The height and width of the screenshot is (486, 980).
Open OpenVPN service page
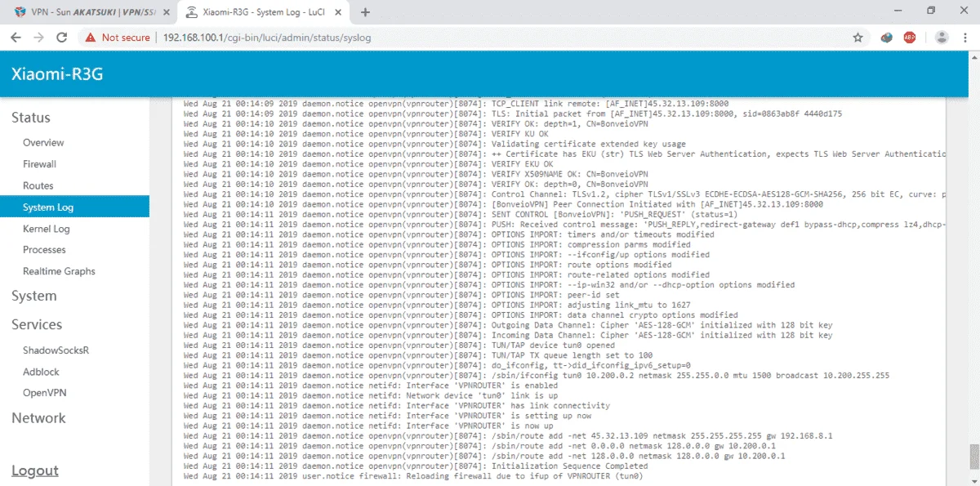45,393
